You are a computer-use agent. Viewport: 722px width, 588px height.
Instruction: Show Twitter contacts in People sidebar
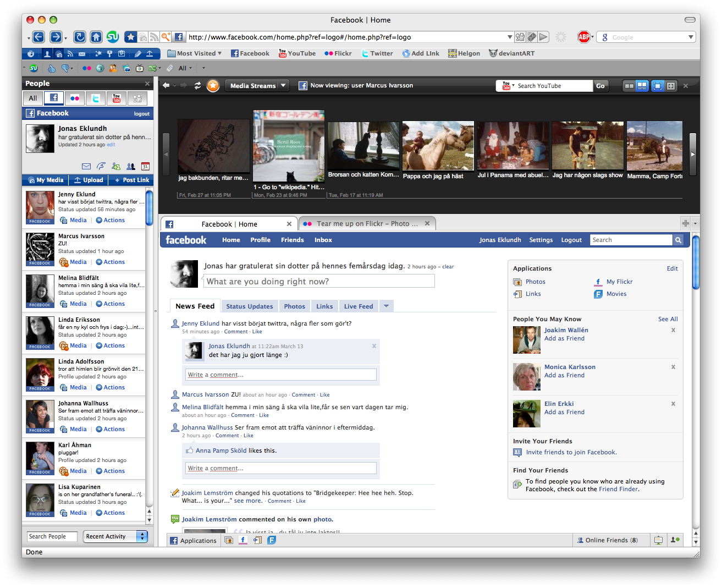[x=96, y=98]
